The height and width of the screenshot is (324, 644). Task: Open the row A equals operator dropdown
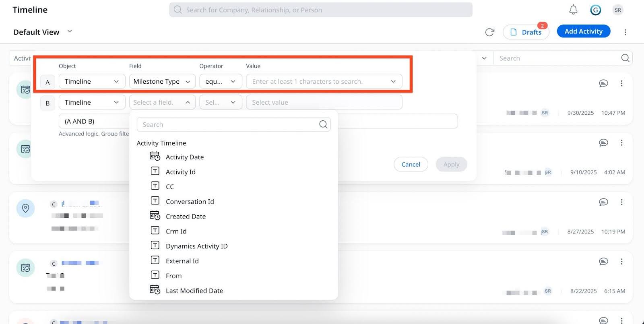click(221, 81)
